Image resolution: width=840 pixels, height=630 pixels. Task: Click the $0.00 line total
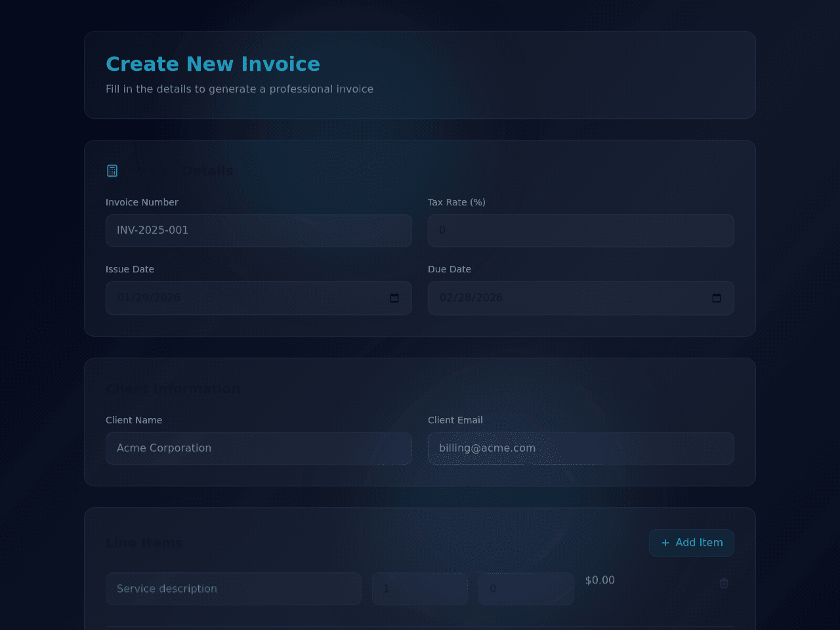tap(600, 580)
